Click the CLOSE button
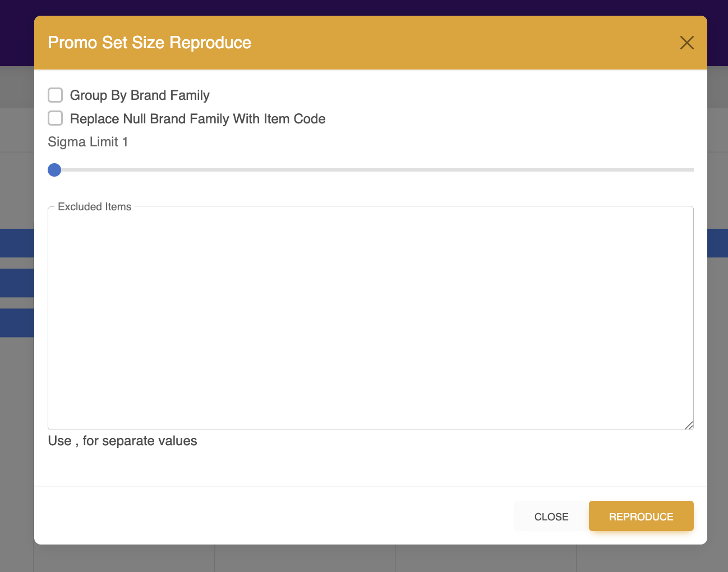Viewport: 728px width, 572px height. 551,516
